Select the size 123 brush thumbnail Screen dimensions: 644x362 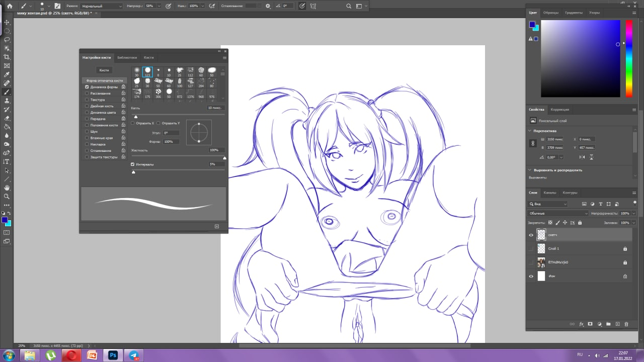(x=147, y=72)
